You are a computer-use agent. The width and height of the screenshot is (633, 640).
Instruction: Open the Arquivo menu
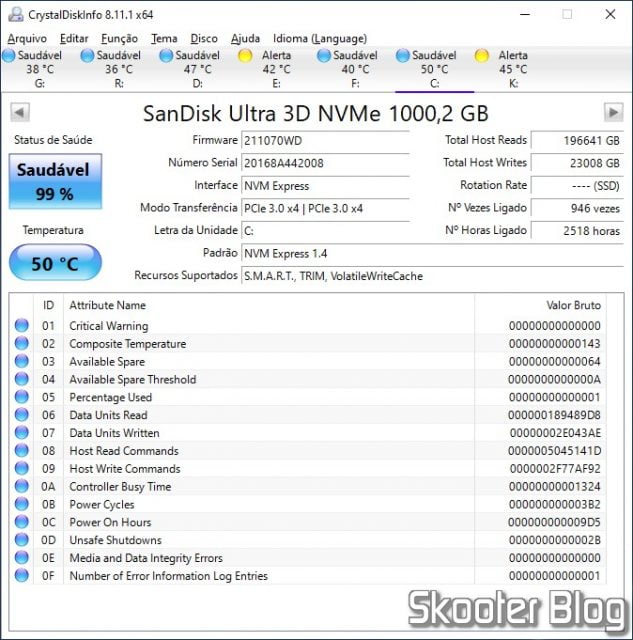click(x=27, y=38)
